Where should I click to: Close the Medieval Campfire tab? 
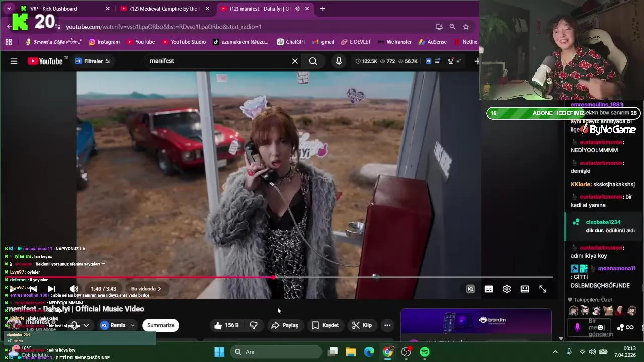[207, 9]
